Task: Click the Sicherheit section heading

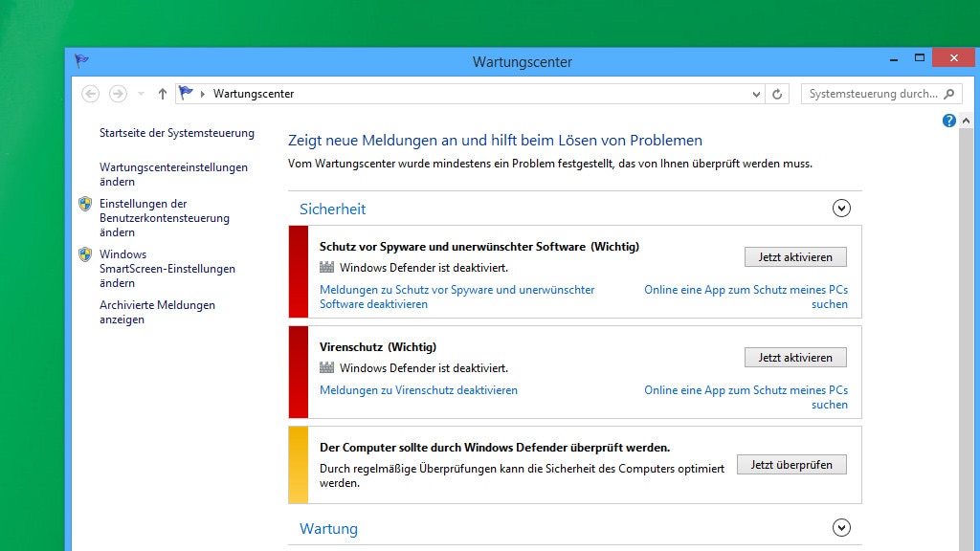Action: (x=332, y=209)
